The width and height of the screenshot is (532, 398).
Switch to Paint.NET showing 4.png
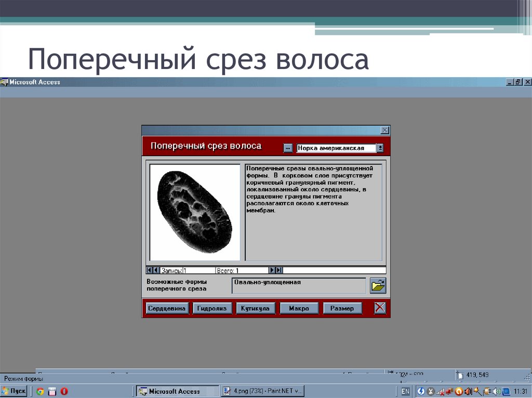[262, 391]
